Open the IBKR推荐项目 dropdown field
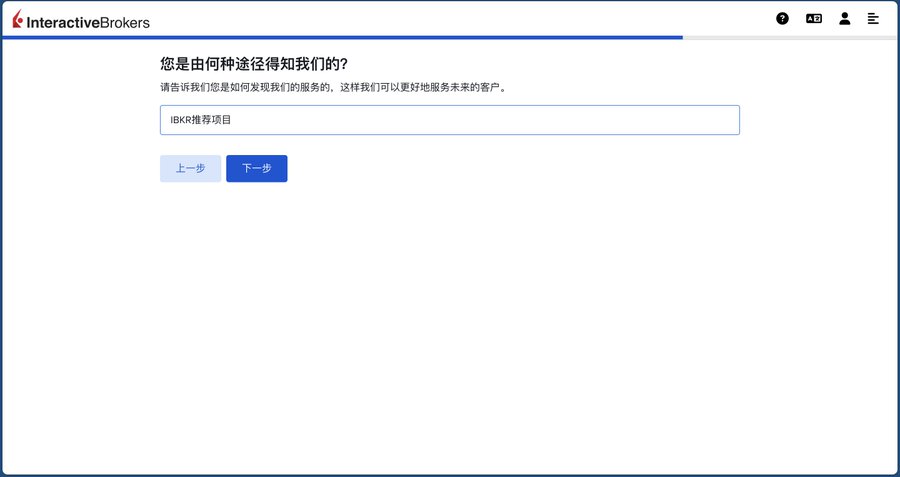 [x=449, y=120]
